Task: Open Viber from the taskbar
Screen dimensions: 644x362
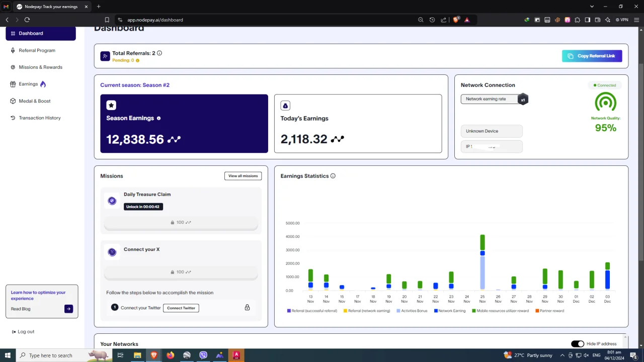Action: coord(203,355)
